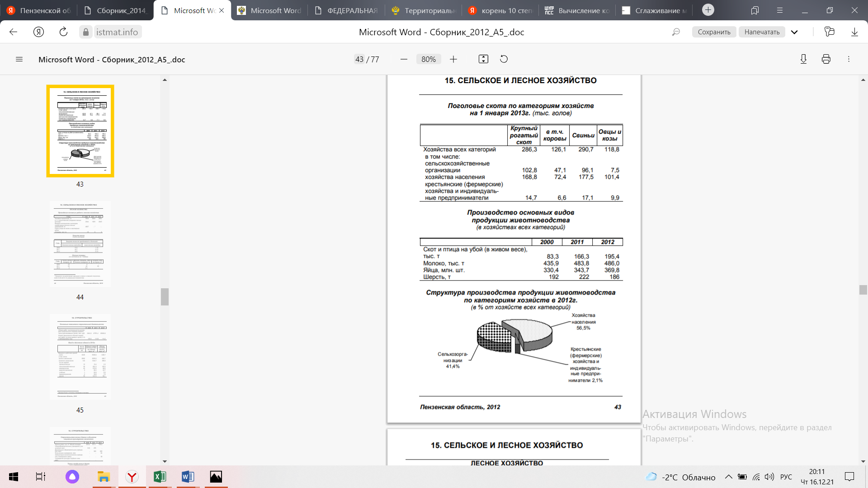Click the table value 286,3
The width and height of the screenshot is (868, 488).
coord(529,150)
